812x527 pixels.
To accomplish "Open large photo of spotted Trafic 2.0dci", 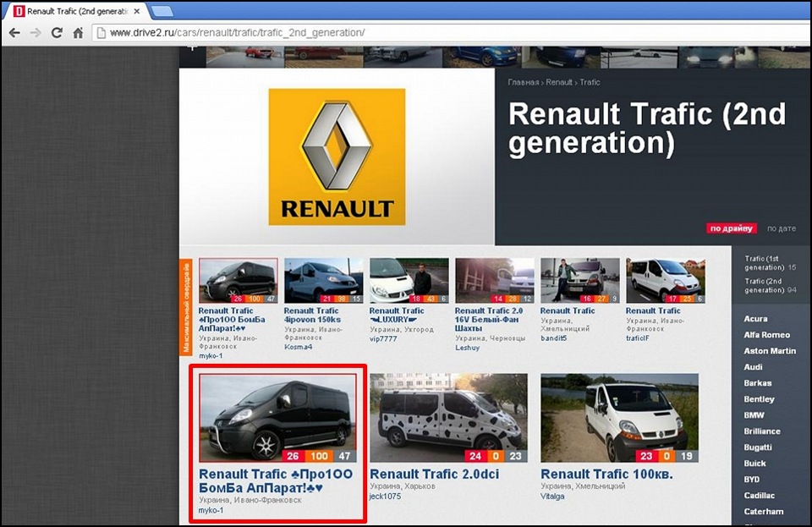I will [x=448, y=418].
